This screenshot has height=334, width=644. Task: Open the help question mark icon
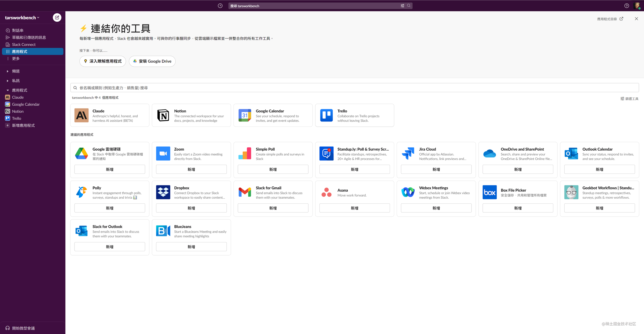(627, 6)
